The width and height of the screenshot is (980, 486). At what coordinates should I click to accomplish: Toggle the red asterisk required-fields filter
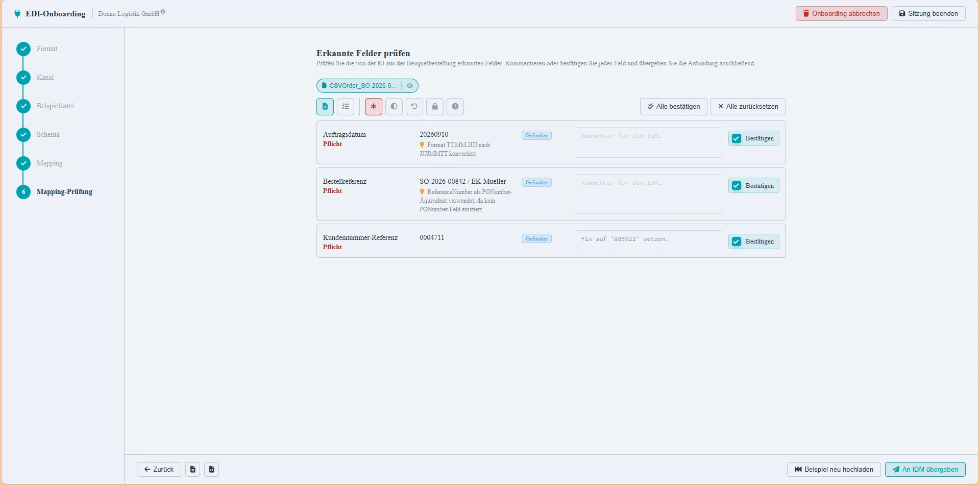[x=374, y=107]
